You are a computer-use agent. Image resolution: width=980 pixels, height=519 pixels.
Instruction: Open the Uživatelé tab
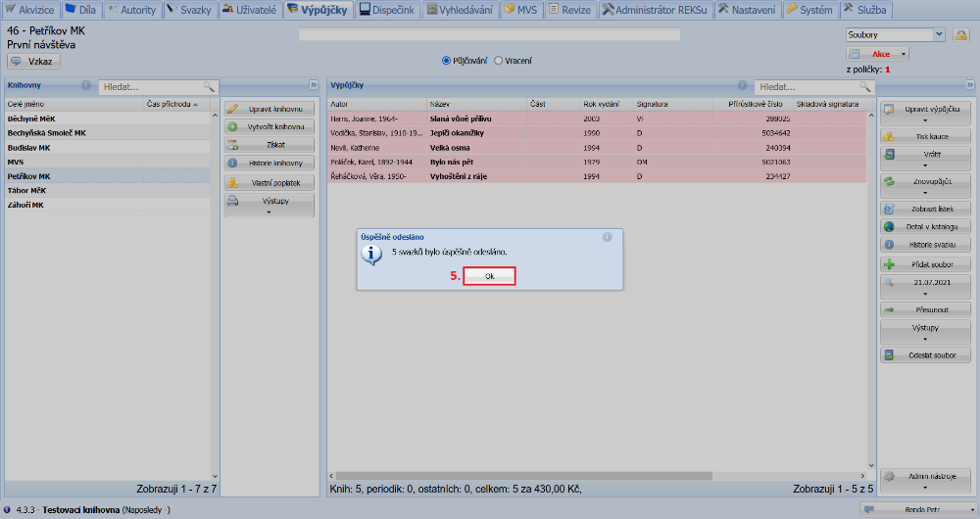point(249,10)
